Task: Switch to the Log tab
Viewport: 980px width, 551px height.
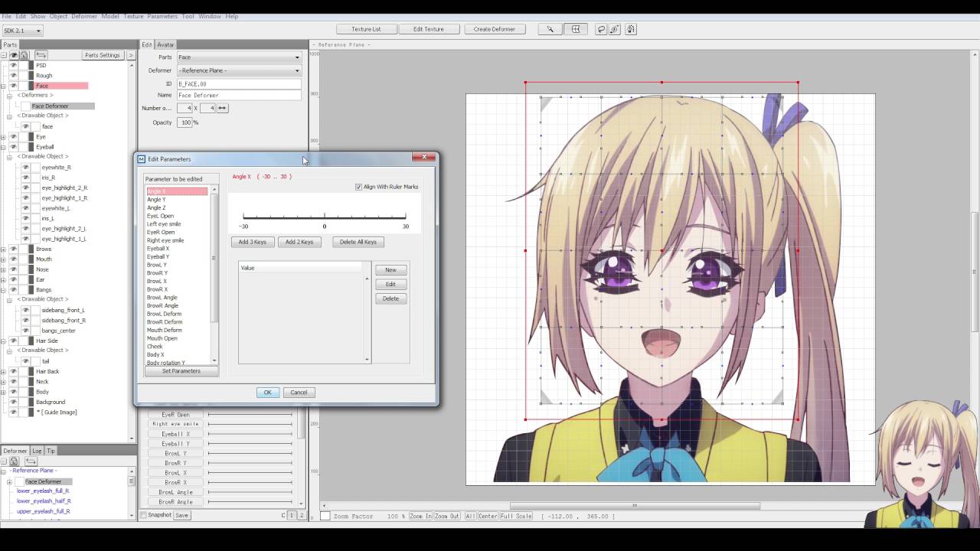Action: click(x=37, y=451)
